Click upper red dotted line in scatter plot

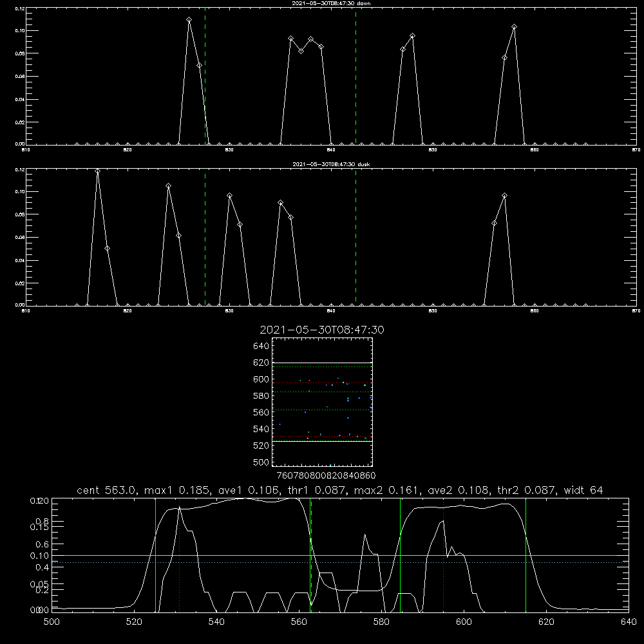click(322, 383)
